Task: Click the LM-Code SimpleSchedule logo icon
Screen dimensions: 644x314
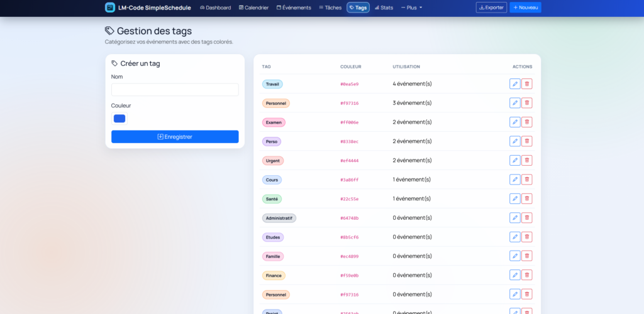Action: click(110, 8)
